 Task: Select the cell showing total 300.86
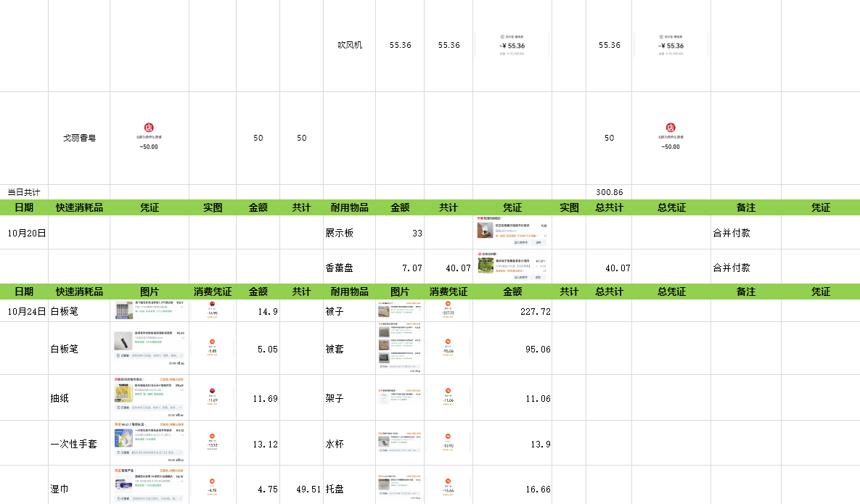pyautogui.click(x=609, y=192)
